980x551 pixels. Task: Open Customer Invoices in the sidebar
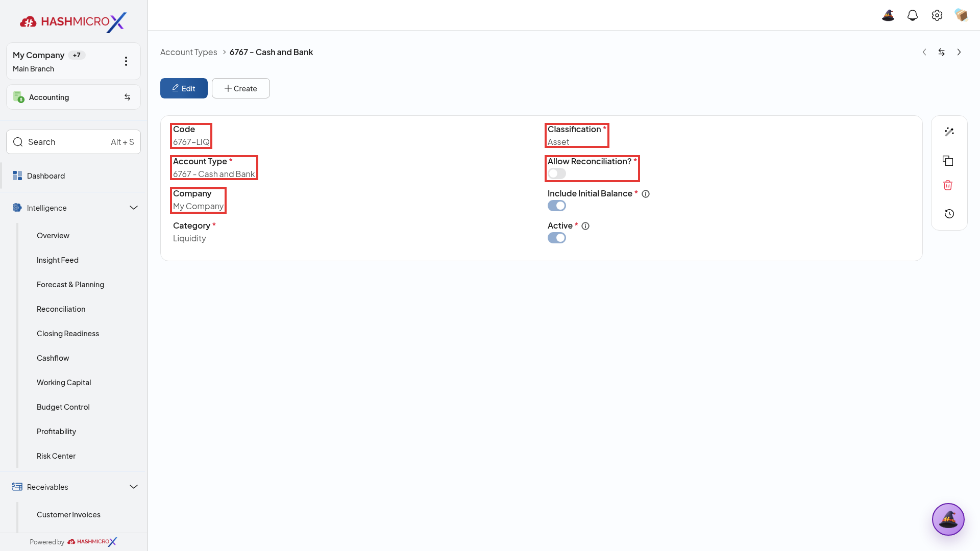pos(68,515)
